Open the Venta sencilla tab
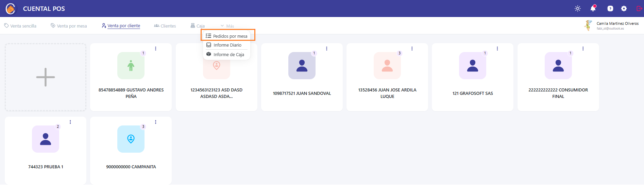 20,26
